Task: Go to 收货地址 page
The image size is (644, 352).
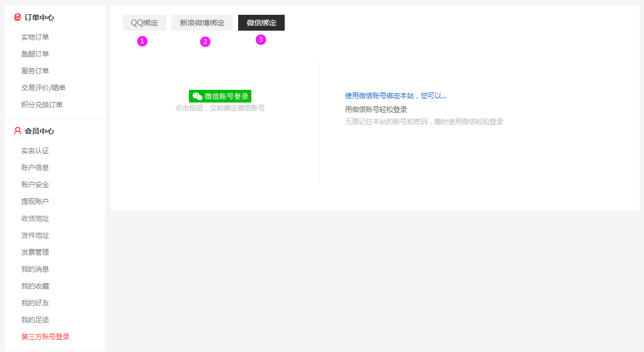Action: coord(35,218)
